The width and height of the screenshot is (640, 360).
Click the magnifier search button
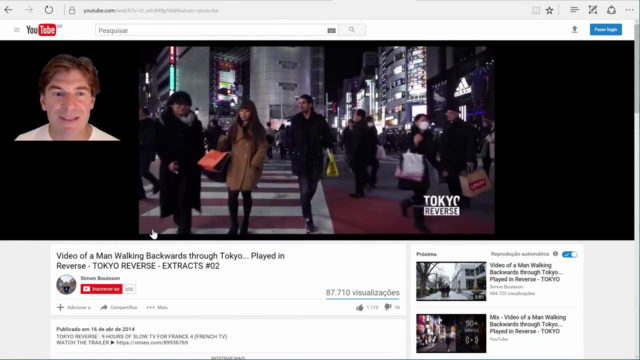pos(352,30)
